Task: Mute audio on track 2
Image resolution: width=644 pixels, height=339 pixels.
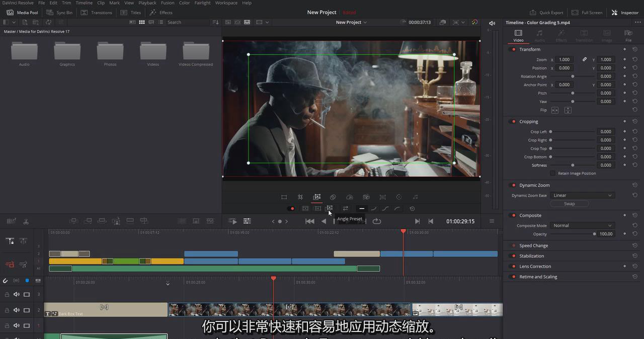Action: (x=17, y=310)
